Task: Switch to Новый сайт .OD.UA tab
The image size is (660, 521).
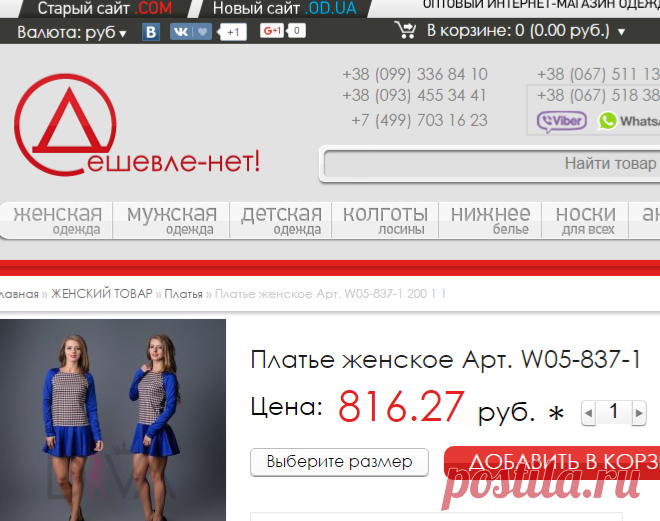Action: point(285,8)
